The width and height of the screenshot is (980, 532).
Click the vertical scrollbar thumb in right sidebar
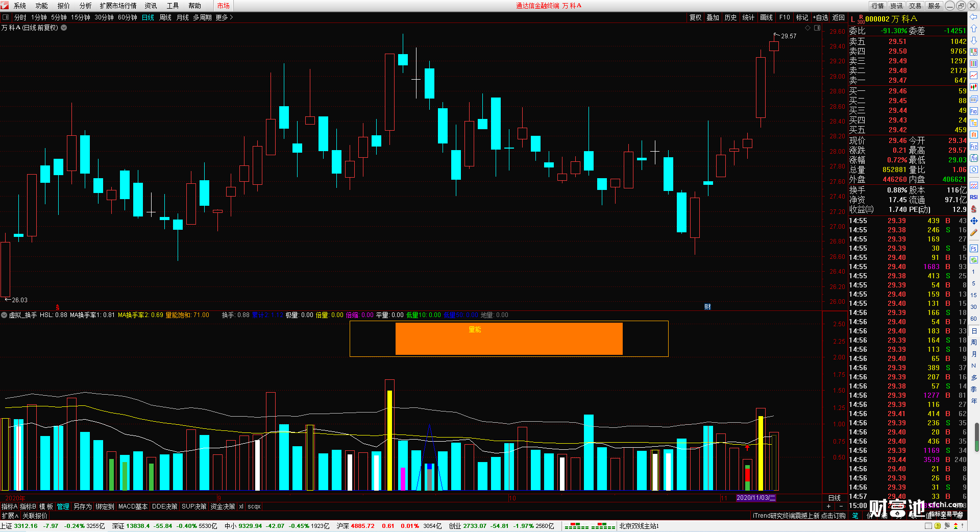[x=977, y=437]
